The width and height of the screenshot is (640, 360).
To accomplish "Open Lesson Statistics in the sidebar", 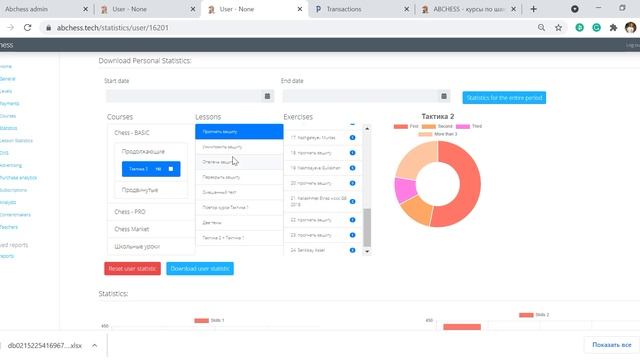I will 16,140.
